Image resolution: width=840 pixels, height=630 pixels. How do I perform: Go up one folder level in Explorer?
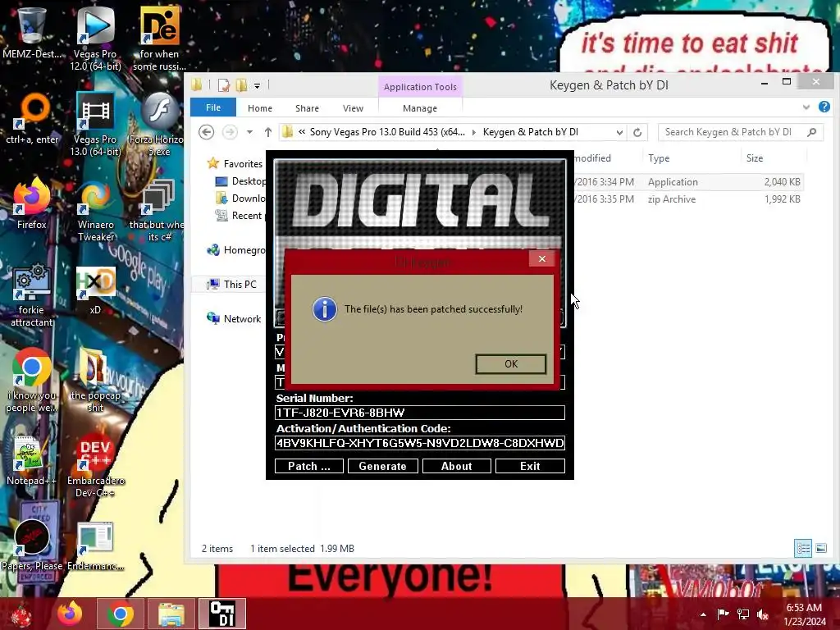[x=268, y=132]
